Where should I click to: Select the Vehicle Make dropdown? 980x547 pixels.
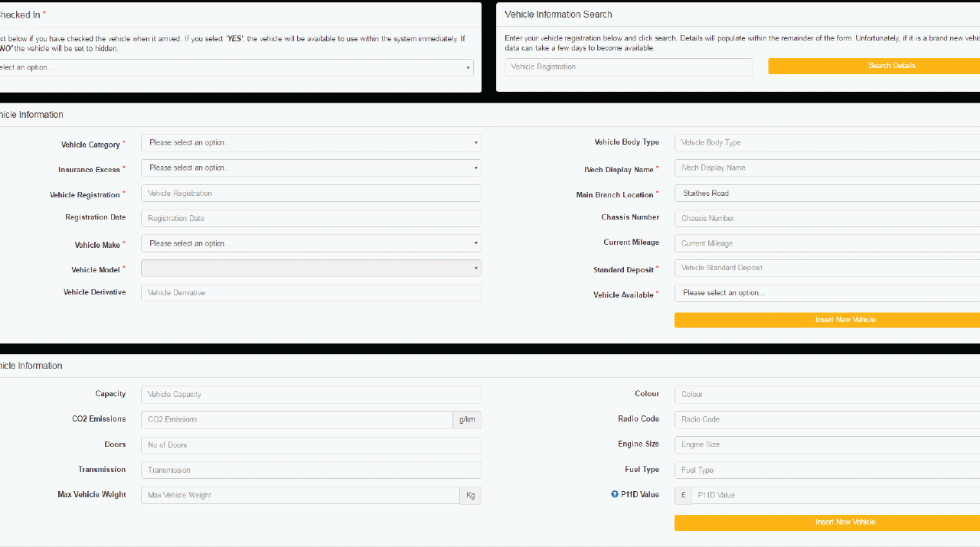[x=311, y=243]
